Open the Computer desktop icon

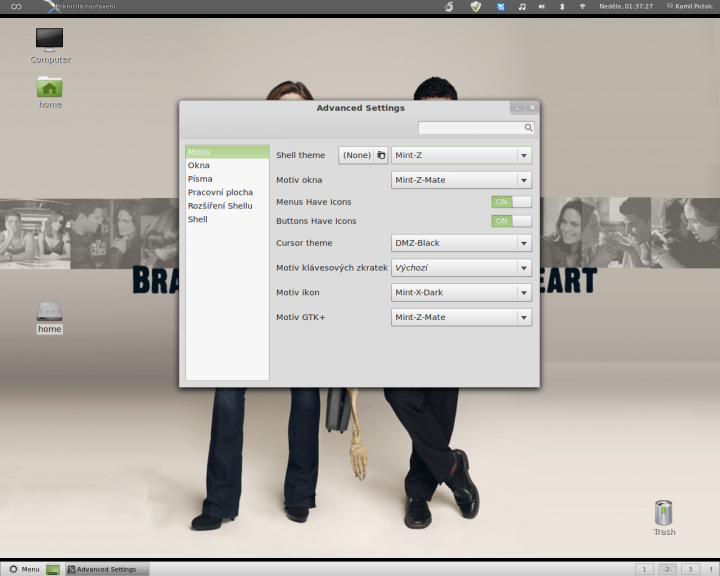tap(50, 45)
